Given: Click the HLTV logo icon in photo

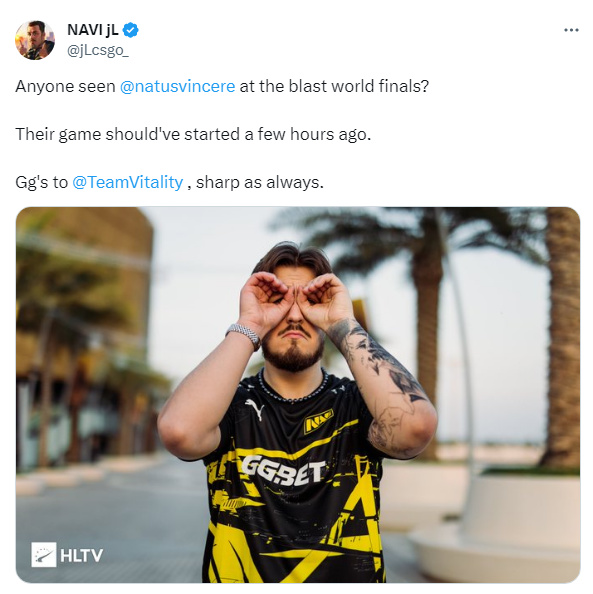Looking at the screenshot, I should (x=44, y=555).
